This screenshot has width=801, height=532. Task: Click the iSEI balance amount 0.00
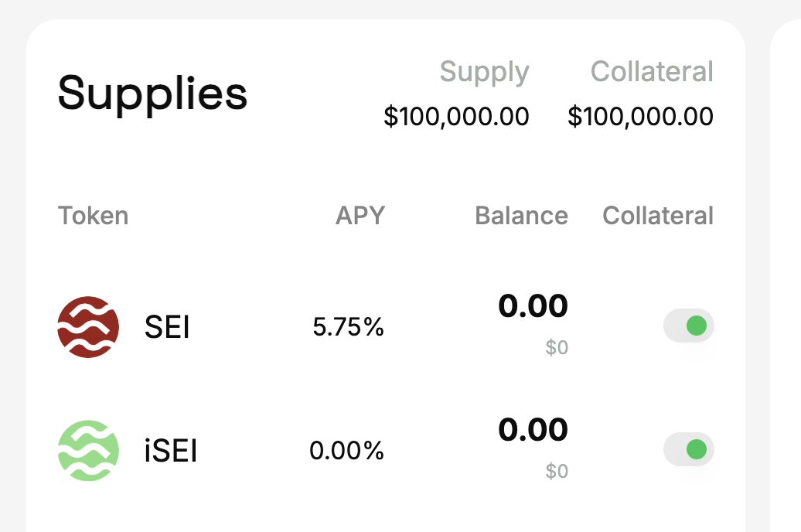coord(533,430)
